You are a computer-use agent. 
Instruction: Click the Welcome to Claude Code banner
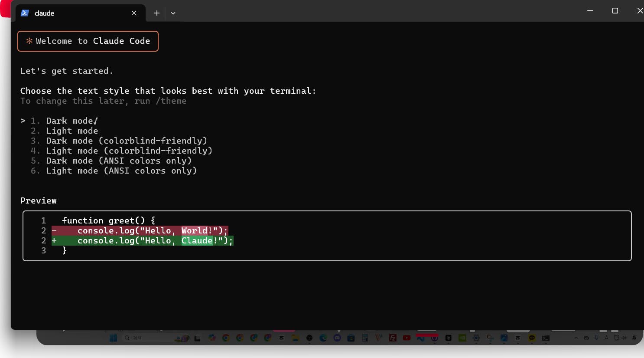pos(88,41)
